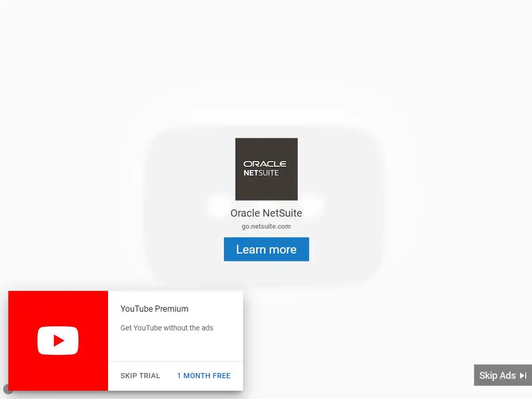Select 1 MONTH FREE offer
This screenshot has height=399, width=532.
pyautogui.click(x=204, y=376)
